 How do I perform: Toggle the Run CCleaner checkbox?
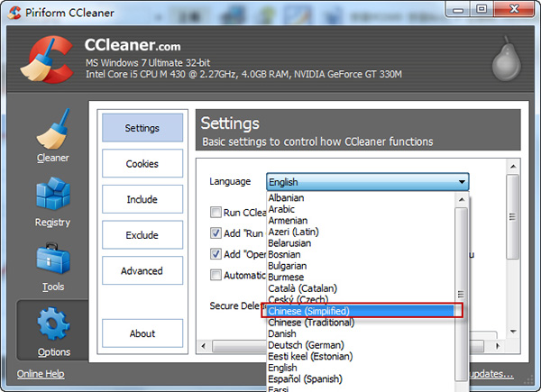click(x=215, y=213)
